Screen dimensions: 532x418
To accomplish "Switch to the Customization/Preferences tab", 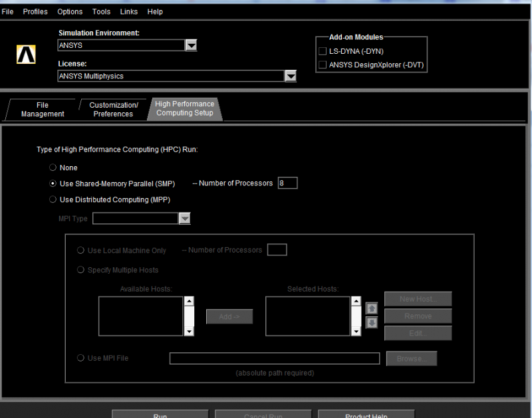I will tap(113, 110).
